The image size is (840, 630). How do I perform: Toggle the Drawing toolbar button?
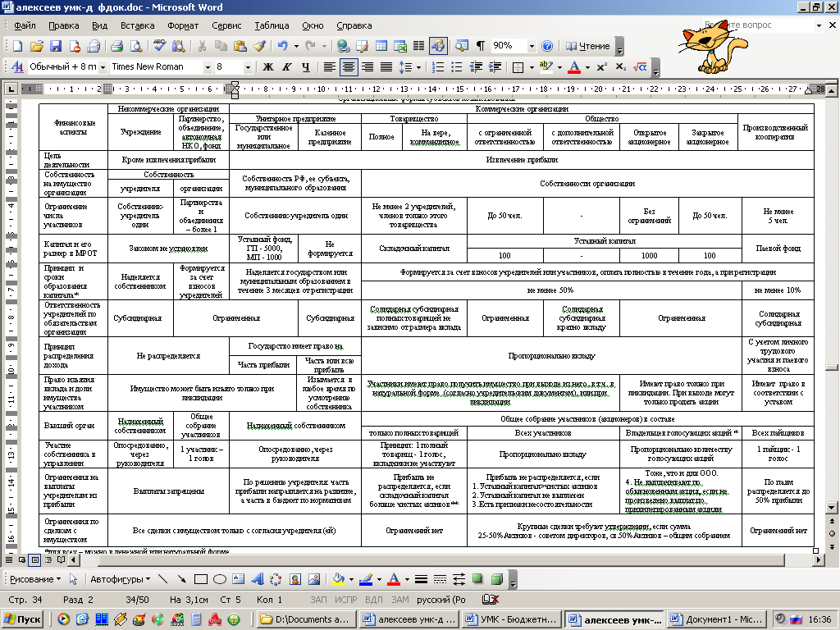tap(438, 46)
